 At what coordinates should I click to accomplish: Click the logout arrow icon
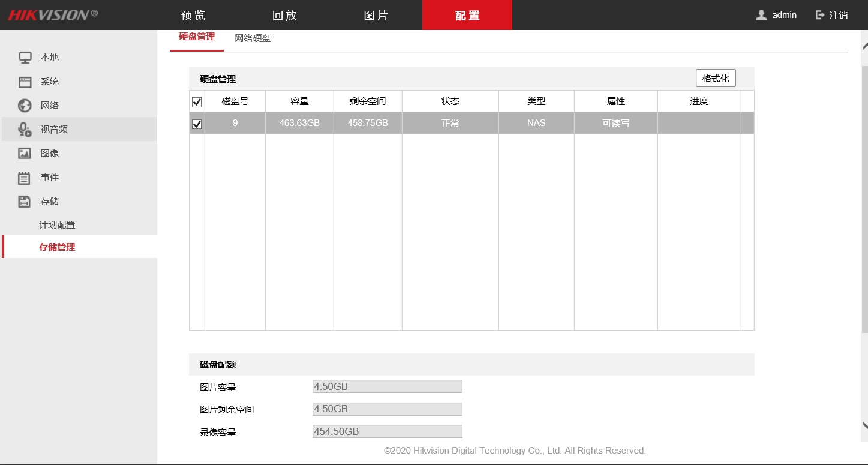click(820, 15)
